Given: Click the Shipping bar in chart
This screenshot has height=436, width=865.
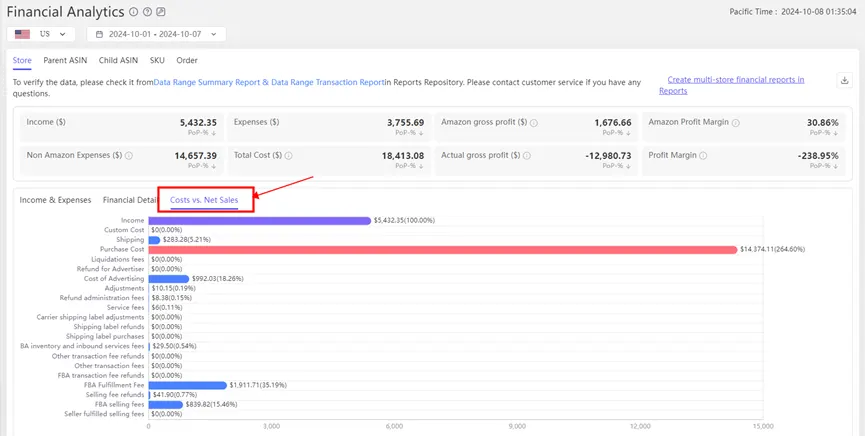Looking at the screenshot, I should click(154, 240).
